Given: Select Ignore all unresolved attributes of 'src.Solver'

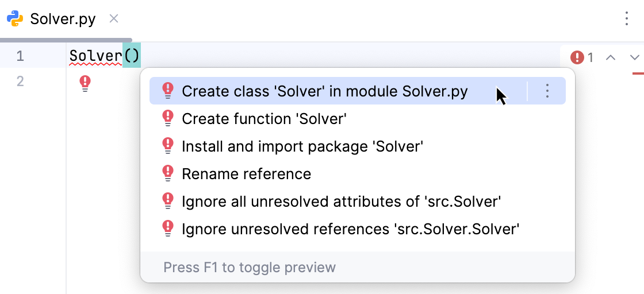Looking at the screenshot, I should coord(342,202).
